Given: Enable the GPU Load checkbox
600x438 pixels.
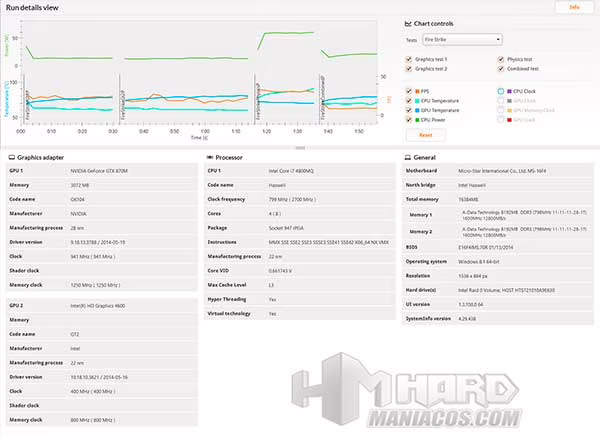Looking at the screenshot, I should tap(501, 120).
